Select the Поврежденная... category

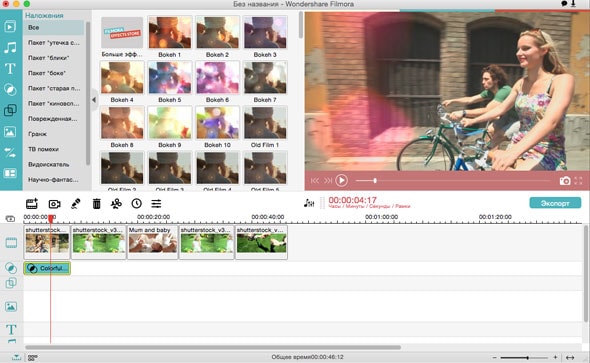(53, 119)
